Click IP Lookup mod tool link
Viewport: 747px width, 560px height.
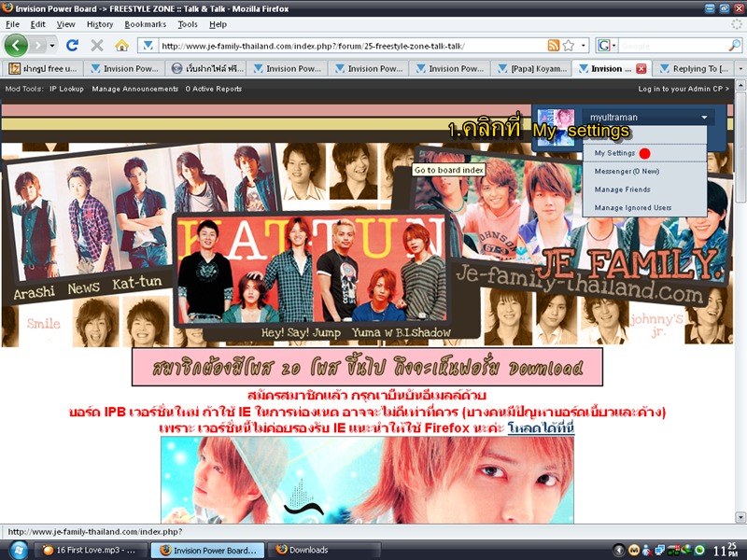66,89
